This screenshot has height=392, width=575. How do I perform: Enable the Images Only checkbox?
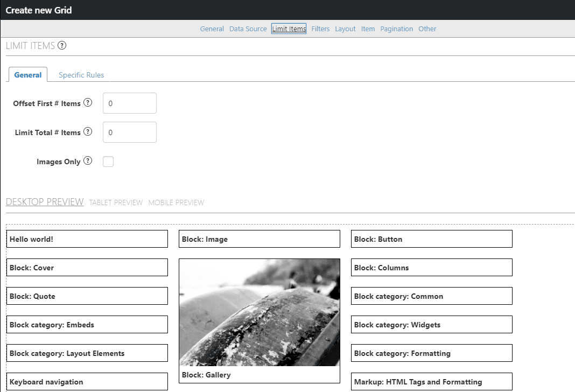point(108,161)
